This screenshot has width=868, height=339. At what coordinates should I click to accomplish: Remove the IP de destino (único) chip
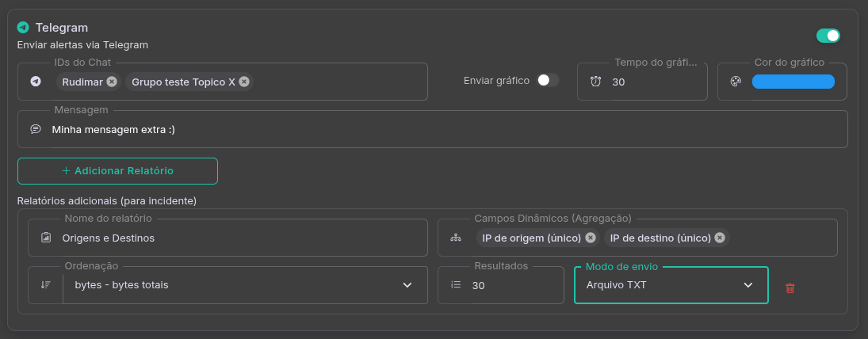719,238
